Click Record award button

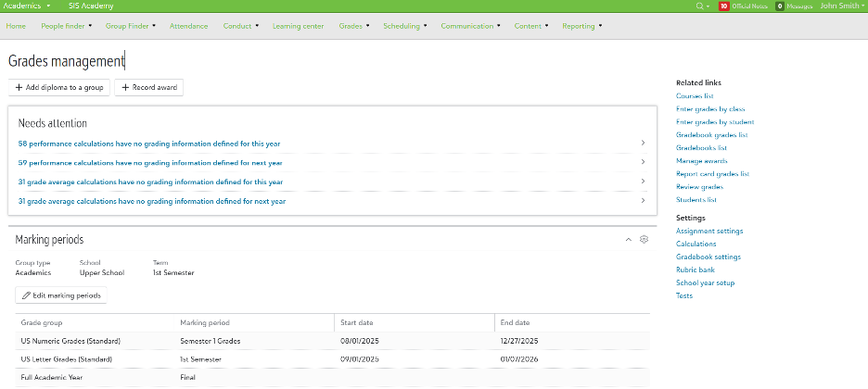tap(149, 87)
